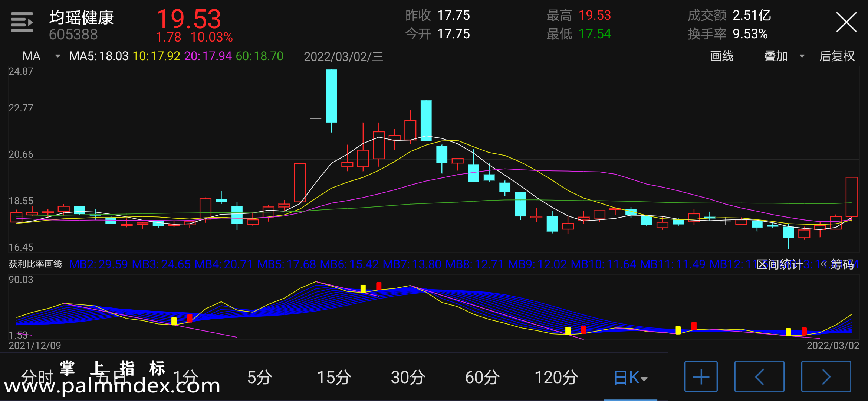
Task: Tap the current price 19.53
Action: point(189,19)
